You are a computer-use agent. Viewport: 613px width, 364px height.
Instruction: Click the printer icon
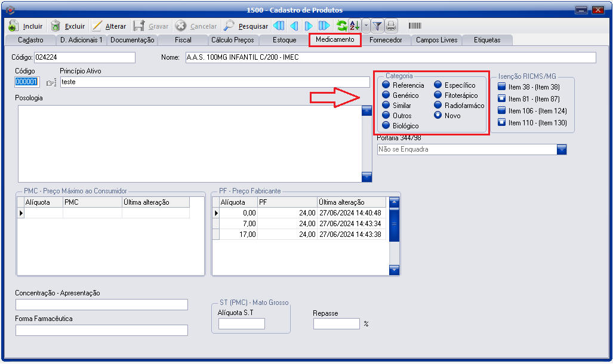[x=391, y=26]
